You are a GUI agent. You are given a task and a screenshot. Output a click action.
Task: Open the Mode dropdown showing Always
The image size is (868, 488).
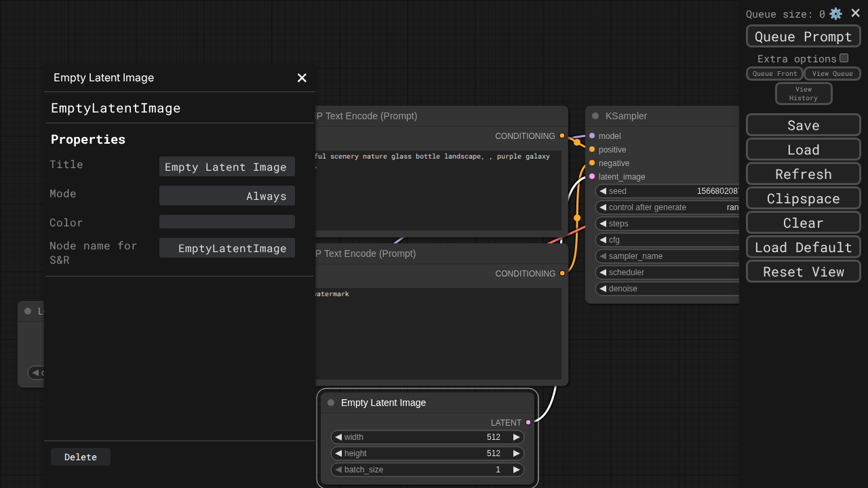(x=227, y=196)
